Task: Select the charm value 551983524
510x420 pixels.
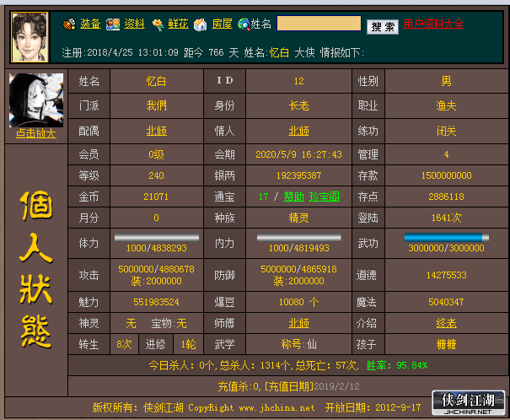Action: click(157, 302)
